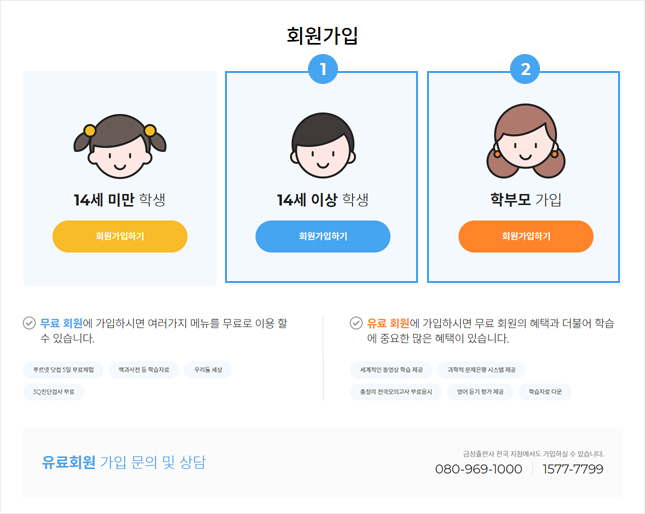Click the check icon beside 유료 회원 text
Image resolution: width=645 pixels, height=514 pixels.
pyautogui.click(x=356, y=323)
